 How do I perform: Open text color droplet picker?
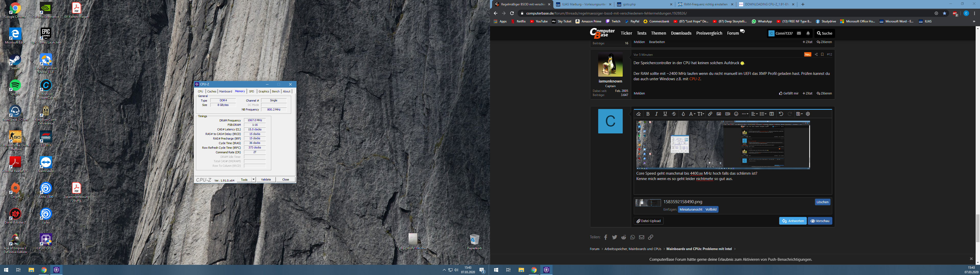683,114
